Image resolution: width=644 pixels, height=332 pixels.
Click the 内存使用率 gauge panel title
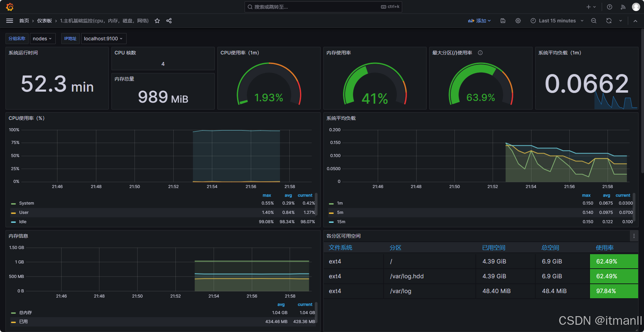(x=339, y=53)
